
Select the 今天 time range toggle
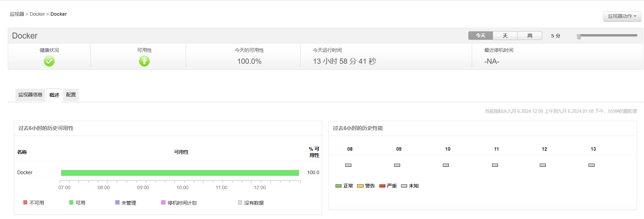(480, 36)
